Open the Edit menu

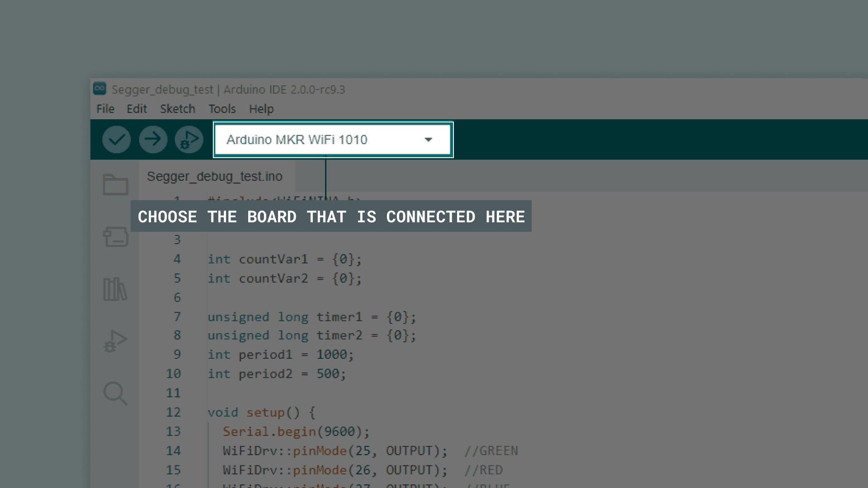[137, 109]
